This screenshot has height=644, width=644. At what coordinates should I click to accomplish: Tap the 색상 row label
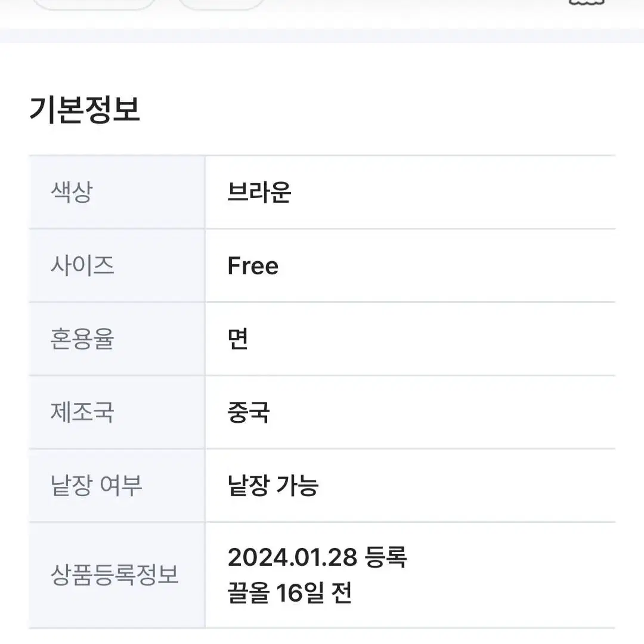[x=72, y=192]
